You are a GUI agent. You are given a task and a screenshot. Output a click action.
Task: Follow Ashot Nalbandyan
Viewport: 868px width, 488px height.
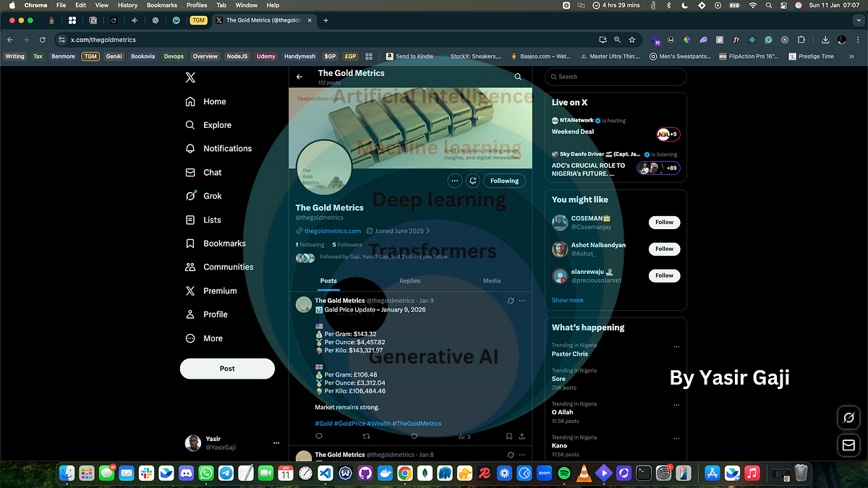click(664, 249)
